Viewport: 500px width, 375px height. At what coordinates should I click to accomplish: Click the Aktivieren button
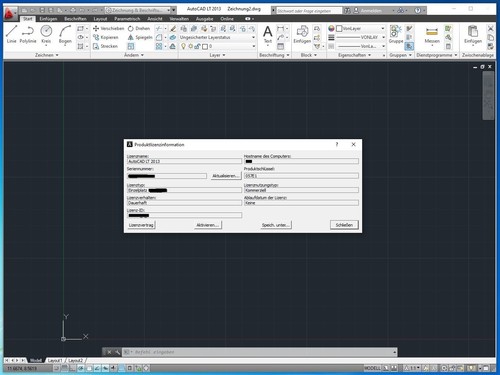click(x=207, y=225)
